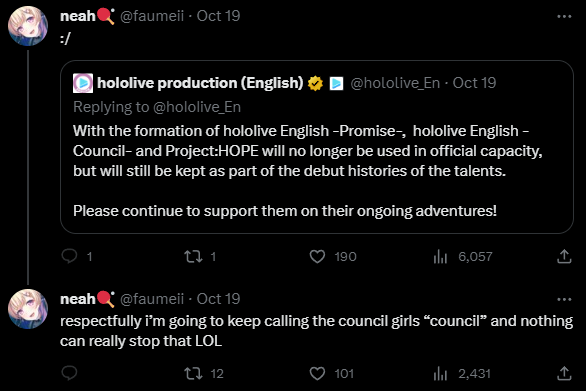Image resolution: width=586 pixels, height=391 pixels.
Task: Open the quoted tweet about hololive English -Promise-
Action: click(317, 147)
